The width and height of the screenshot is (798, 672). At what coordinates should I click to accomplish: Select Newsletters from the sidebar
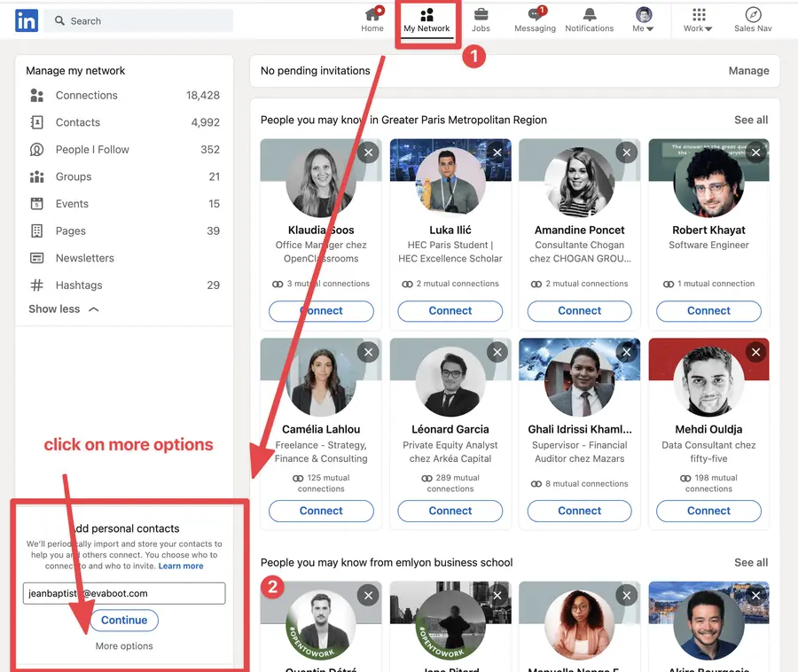87,258
